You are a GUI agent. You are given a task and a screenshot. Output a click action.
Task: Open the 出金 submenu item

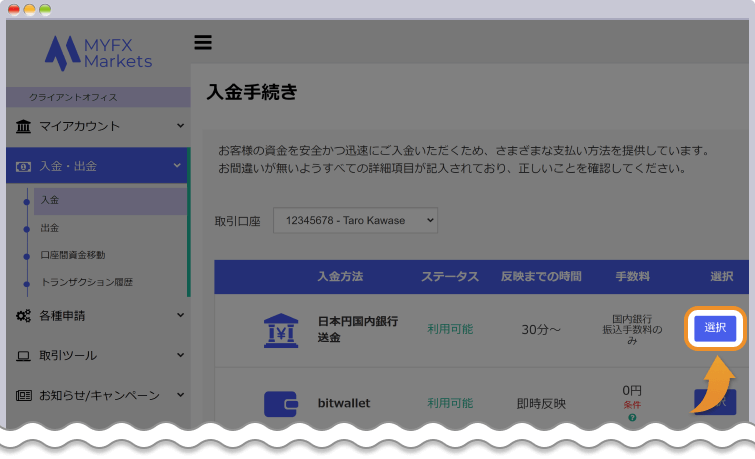tap(50, 228)
